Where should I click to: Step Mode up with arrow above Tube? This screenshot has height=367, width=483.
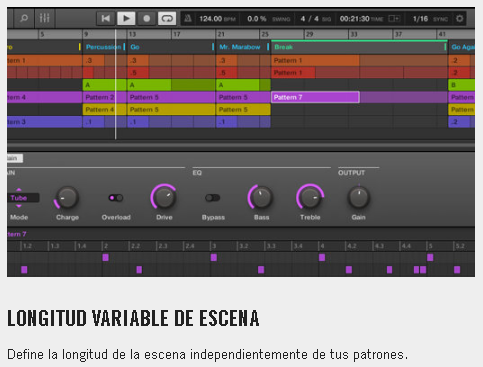pos(19,189)
